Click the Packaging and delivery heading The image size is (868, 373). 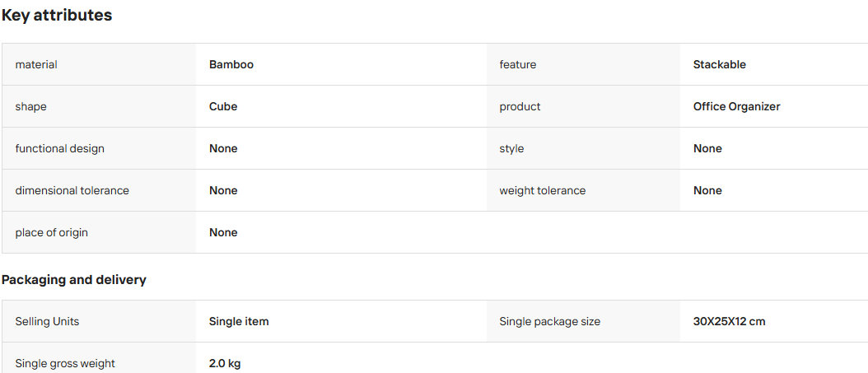click(x=73, y=280)
